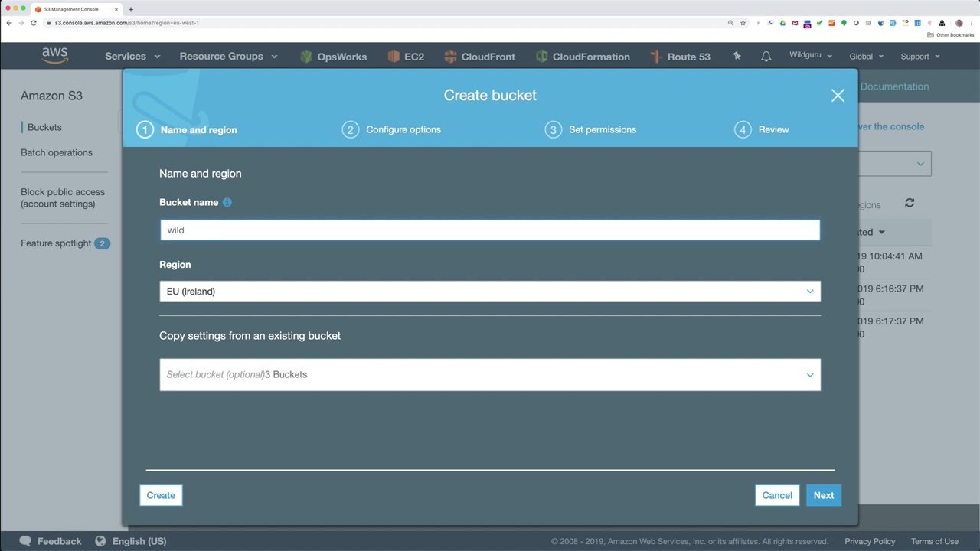Click the Cancel button
980x551 pixels.
[x=777, y=495]
